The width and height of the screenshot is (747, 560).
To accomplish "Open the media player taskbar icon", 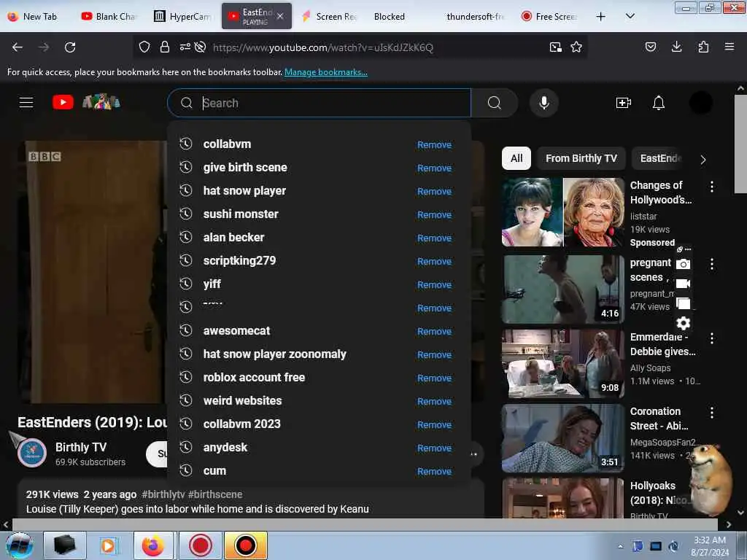I will coord(109,545).
